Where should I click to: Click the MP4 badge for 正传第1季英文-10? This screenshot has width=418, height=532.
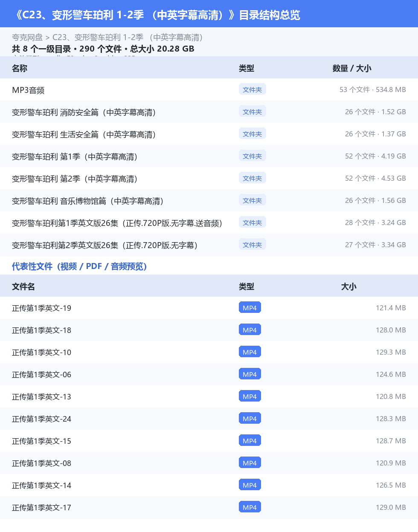[250, 352]
